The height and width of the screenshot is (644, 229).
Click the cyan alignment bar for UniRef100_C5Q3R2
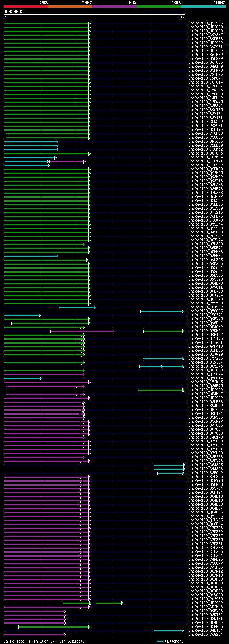tap(22, 315)
